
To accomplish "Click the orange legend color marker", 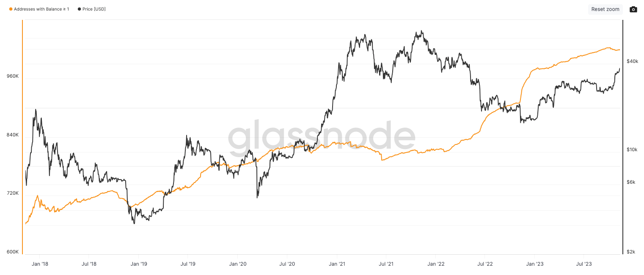I will 10,8.
